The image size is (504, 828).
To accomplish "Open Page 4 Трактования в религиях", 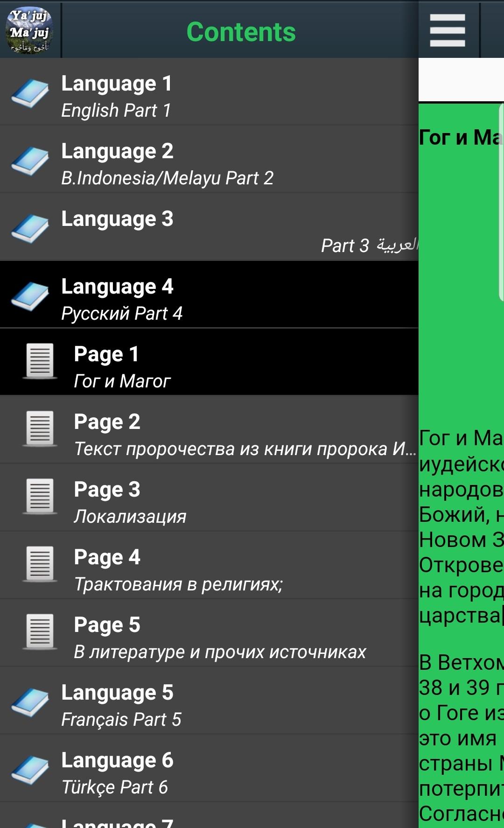I will [x=209, y=566].
